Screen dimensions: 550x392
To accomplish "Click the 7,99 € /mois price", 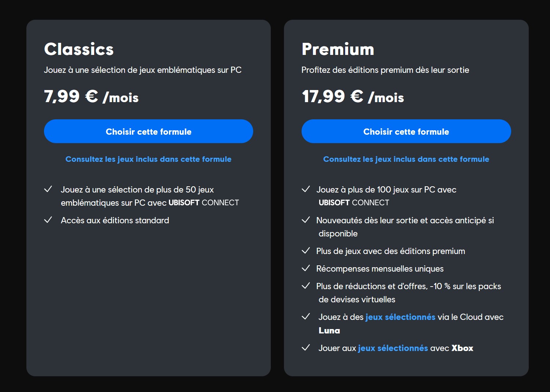I will click(91, 97).
